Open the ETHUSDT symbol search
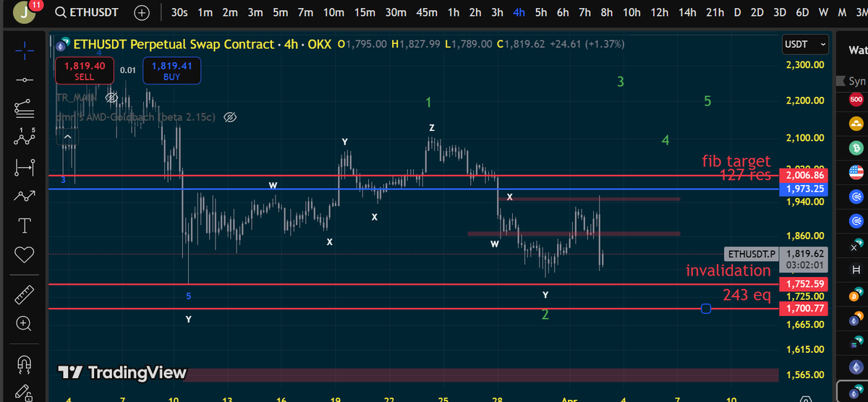 click(88, 12)
